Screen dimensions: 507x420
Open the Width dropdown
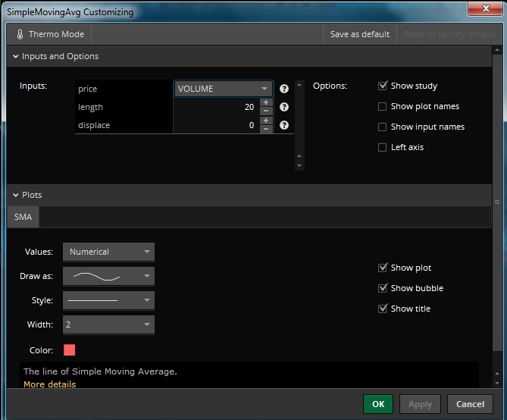pyautogui.click(x=108, y=324)
